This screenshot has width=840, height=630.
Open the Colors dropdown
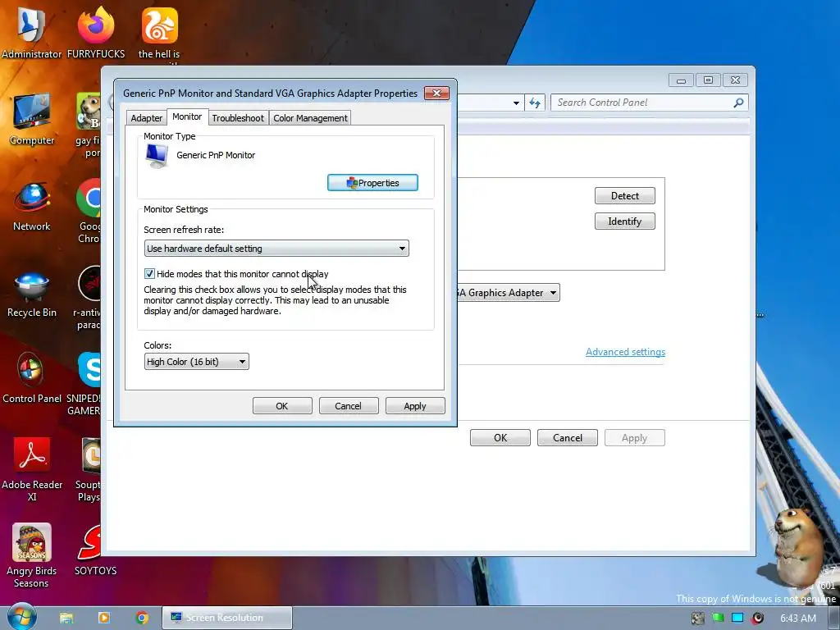point(197,362)
